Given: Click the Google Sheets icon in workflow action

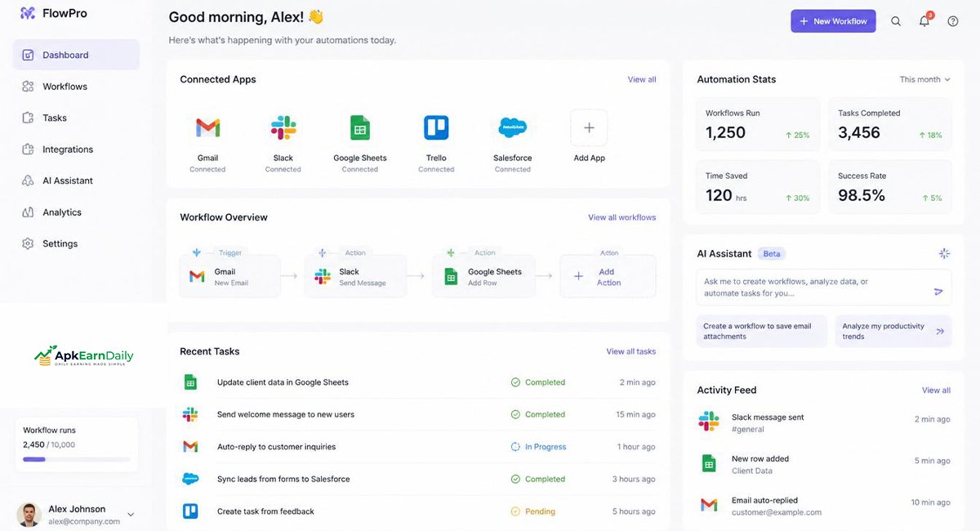Looking at the screenshot, I should 451,277.
